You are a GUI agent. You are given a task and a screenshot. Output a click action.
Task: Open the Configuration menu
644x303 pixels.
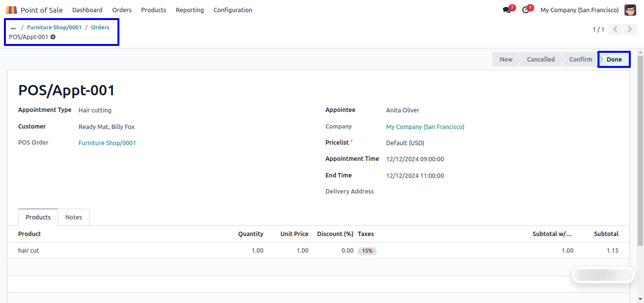tap(232, 10)
